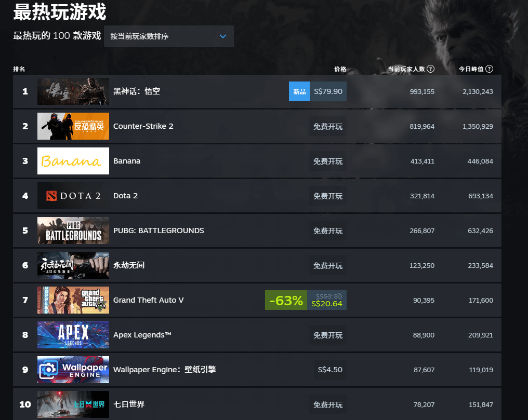This screenshot has height=420, width=528.
Task: Open the 七日世界 game link
Action: pos(129,404)
